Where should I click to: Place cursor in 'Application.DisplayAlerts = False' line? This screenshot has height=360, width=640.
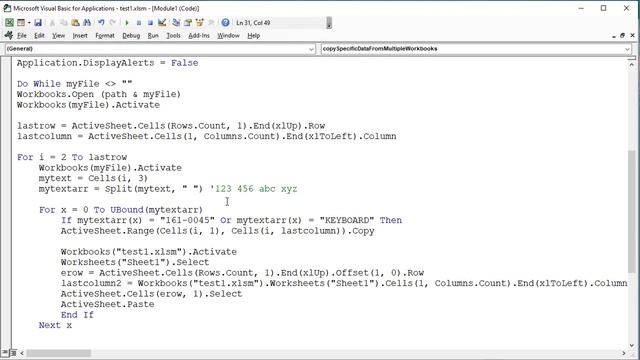click(x=107, y=63)
